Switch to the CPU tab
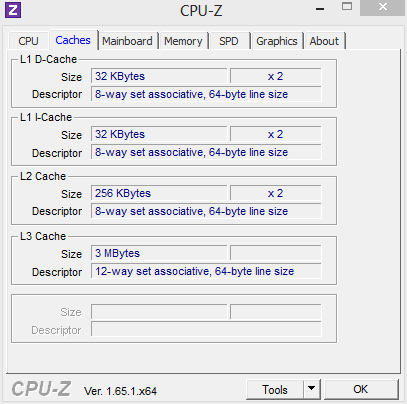407x404 pixels. click(28, 41)
